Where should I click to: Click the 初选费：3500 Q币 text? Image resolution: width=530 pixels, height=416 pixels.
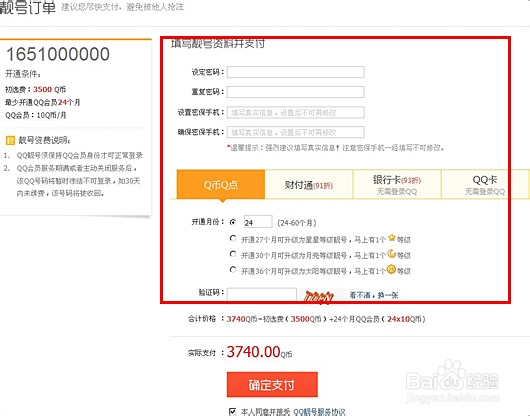coord(35,90)
